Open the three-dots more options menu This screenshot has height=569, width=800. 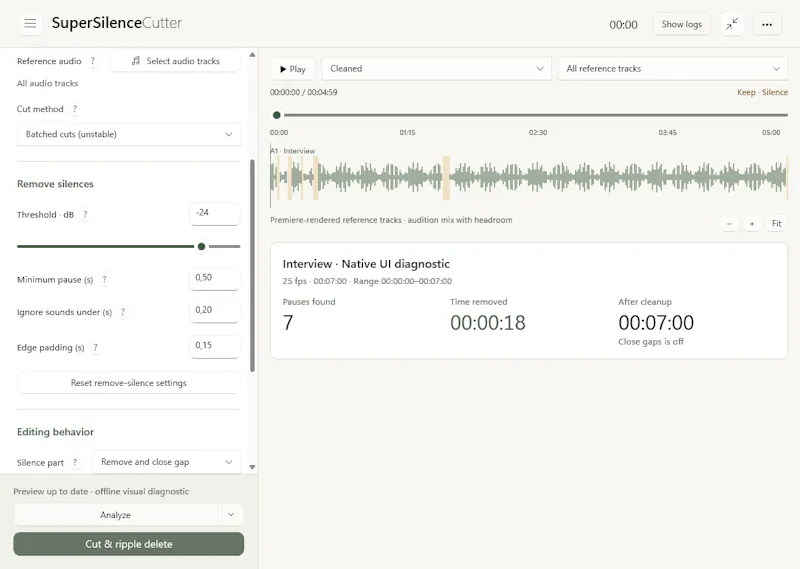click(x=767, y=24)
